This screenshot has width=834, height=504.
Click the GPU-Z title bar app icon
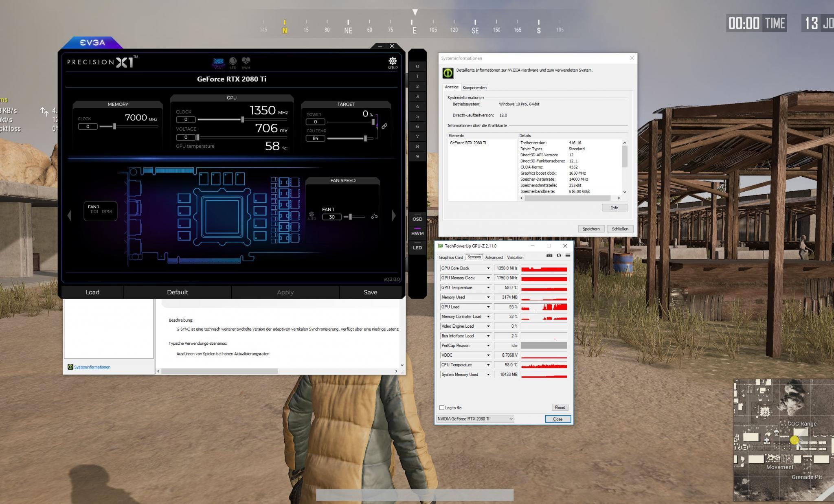[440, 246]
